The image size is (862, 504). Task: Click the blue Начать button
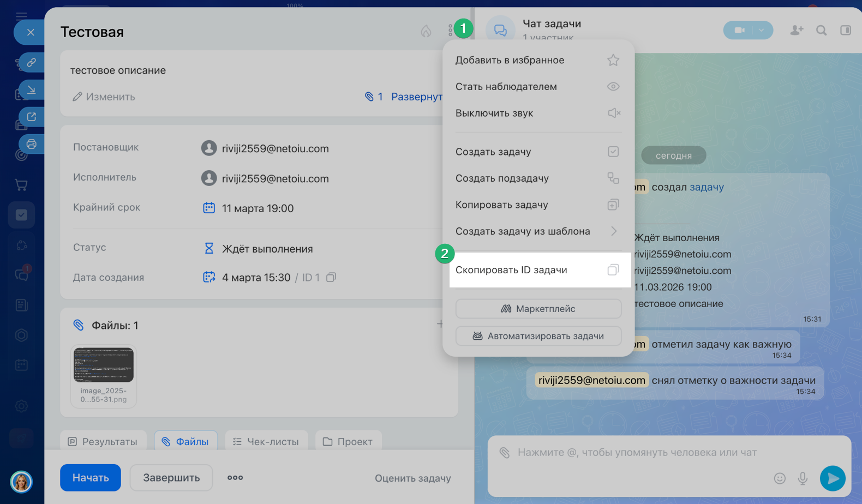coord(91,478)
